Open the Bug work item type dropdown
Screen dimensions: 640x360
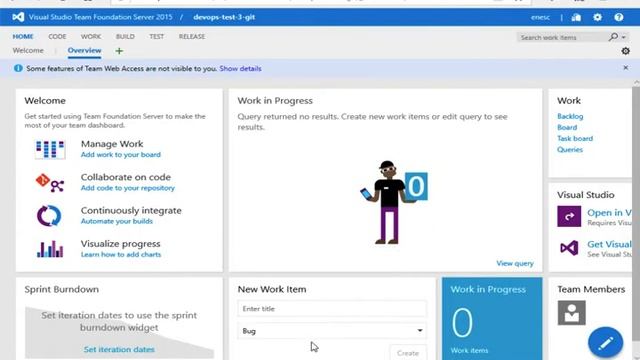point(332,331)
